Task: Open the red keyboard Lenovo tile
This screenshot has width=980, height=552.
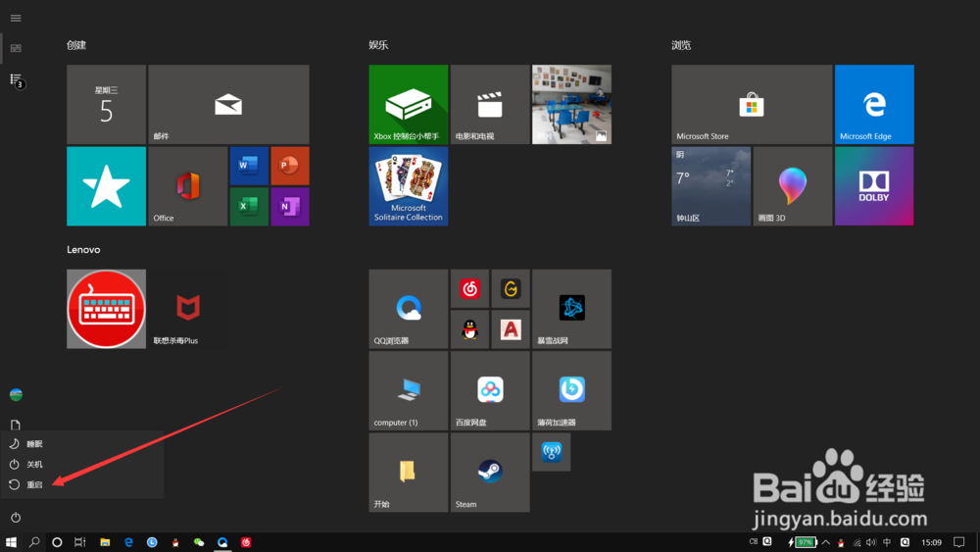Action: 106,309
